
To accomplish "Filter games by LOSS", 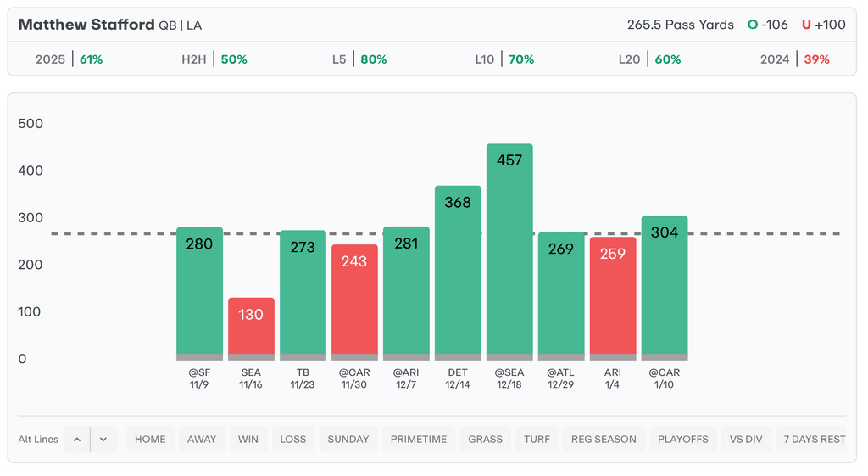I will (292, 440).
